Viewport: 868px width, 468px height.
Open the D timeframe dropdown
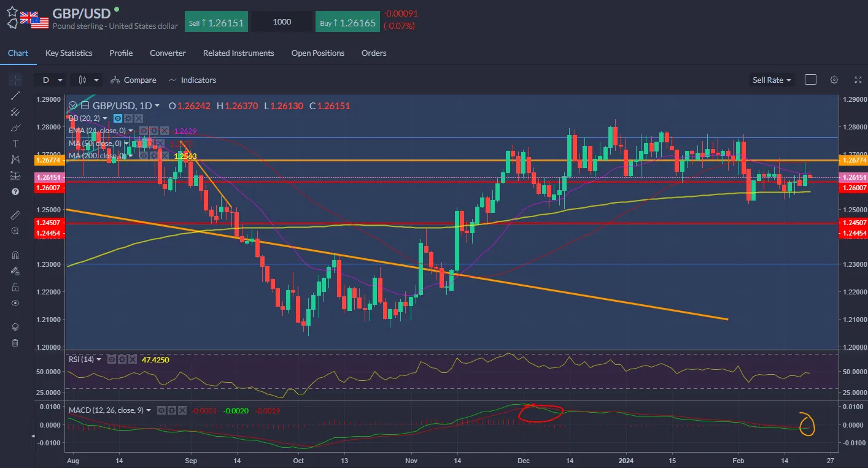[x=50, y=80]
